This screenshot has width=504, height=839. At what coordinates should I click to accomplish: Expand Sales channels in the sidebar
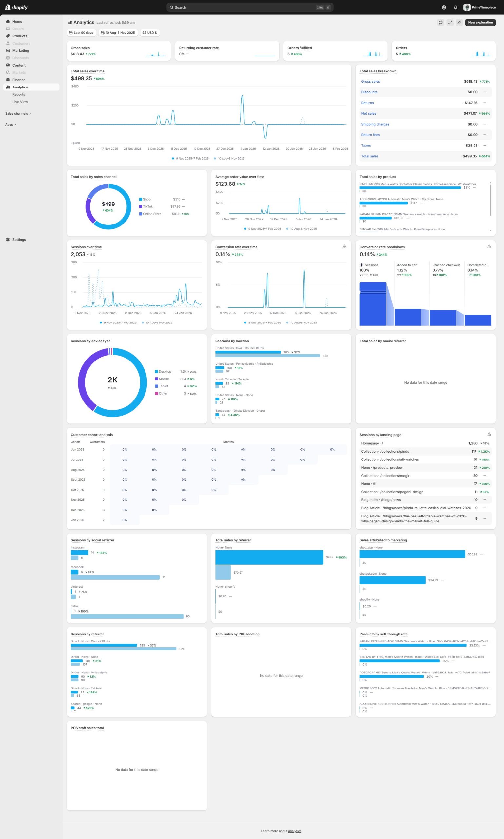coord(18,113)
